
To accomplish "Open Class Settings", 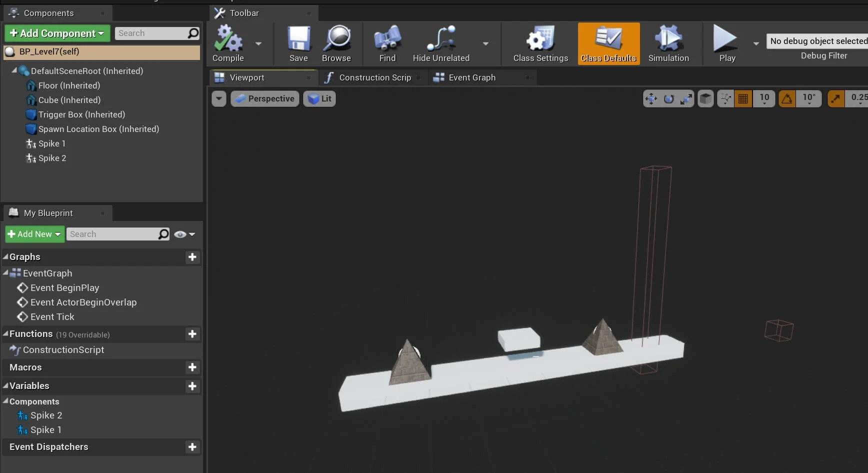I will tap(540, 40).
